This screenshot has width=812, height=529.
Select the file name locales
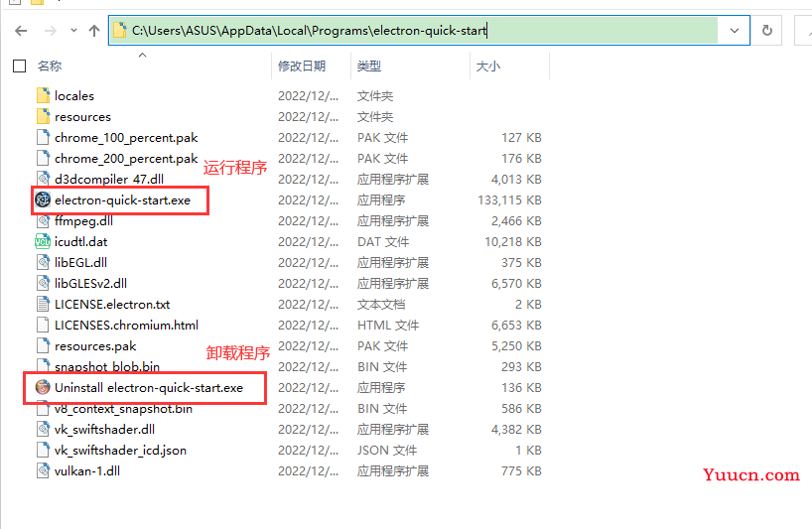74,95
